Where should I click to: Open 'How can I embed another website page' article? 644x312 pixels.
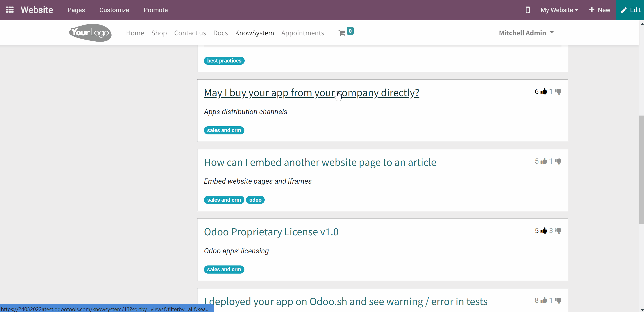tap(320, 163)
